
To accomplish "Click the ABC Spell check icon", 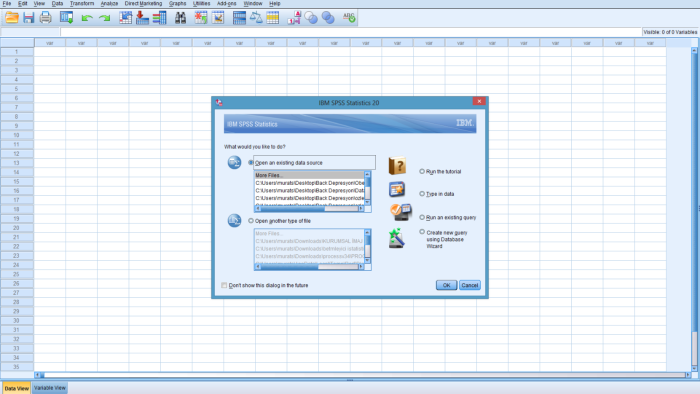I will 349,18.
